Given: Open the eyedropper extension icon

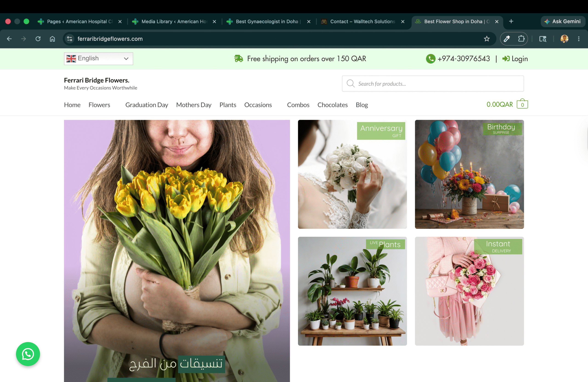Looking at the screenshot, I should pos(507,39).
